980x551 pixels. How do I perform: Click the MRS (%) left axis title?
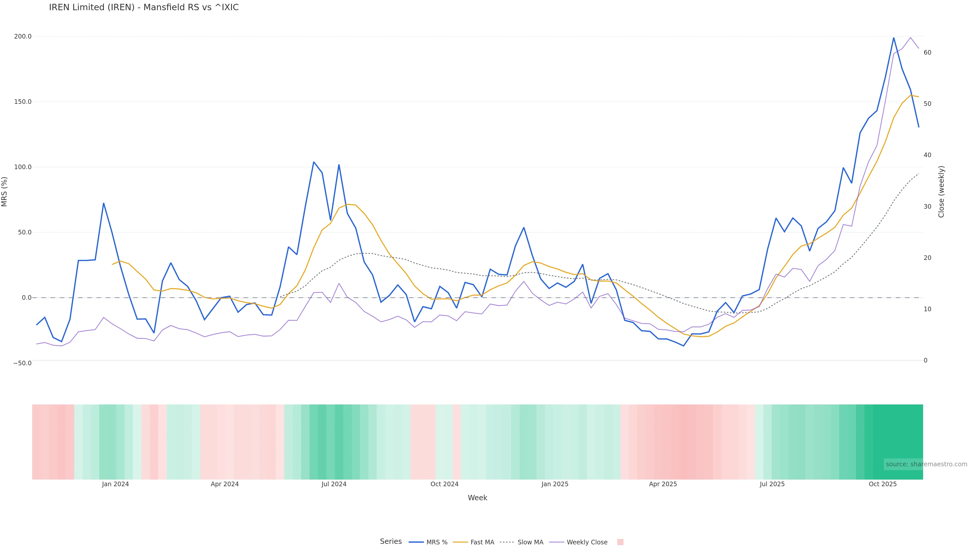coord(4,191)
